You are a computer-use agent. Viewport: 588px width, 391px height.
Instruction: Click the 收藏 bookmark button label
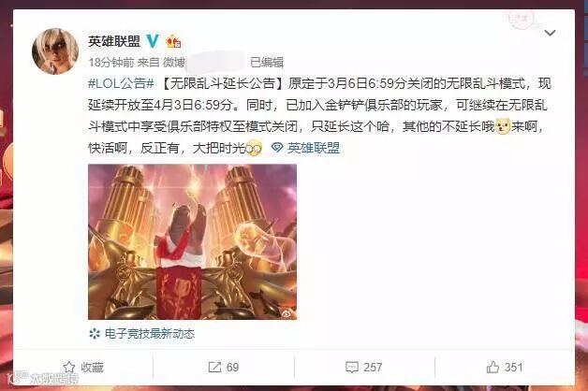coord(93,368)
